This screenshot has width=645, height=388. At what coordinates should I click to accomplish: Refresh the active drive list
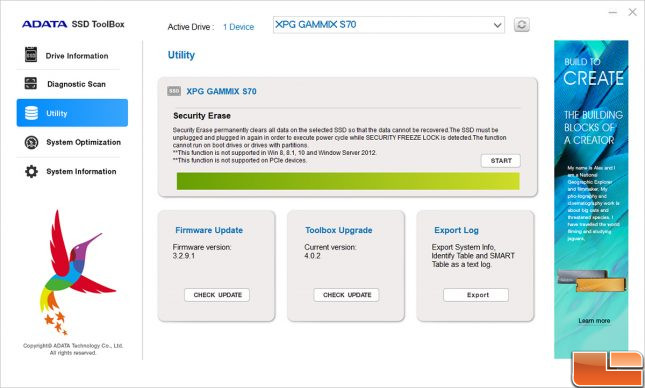(x=522, y=25)
